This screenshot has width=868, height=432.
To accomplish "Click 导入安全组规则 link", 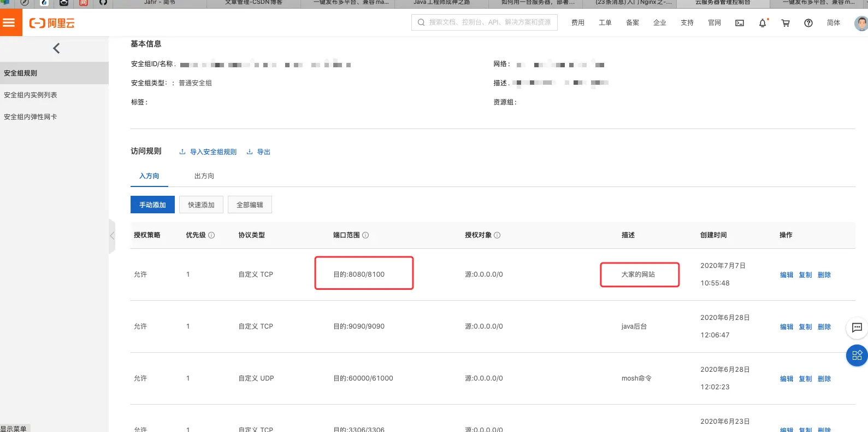I will 208,152.
